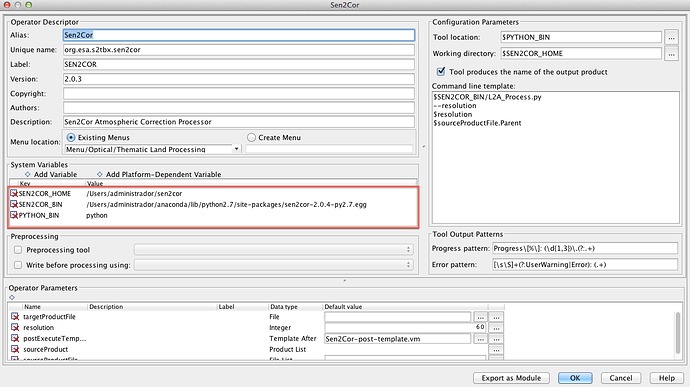The image size is (690, 387).
Task: Click the Progress pattern field
Action: click(585, 248)
